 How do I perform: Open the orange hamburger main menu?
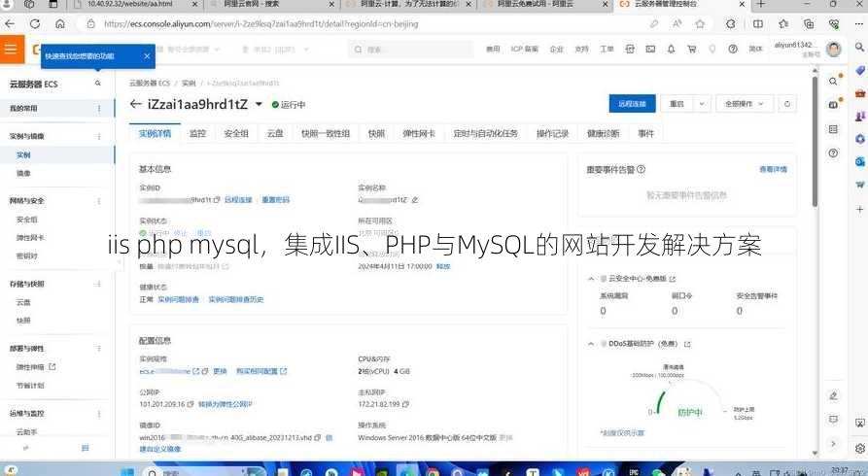pyautogui.click(x=11, y=49)
